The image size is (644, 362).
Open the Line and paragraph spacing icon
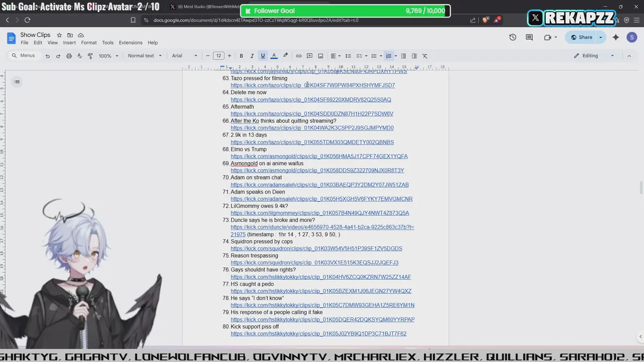[x=348, y=56]
